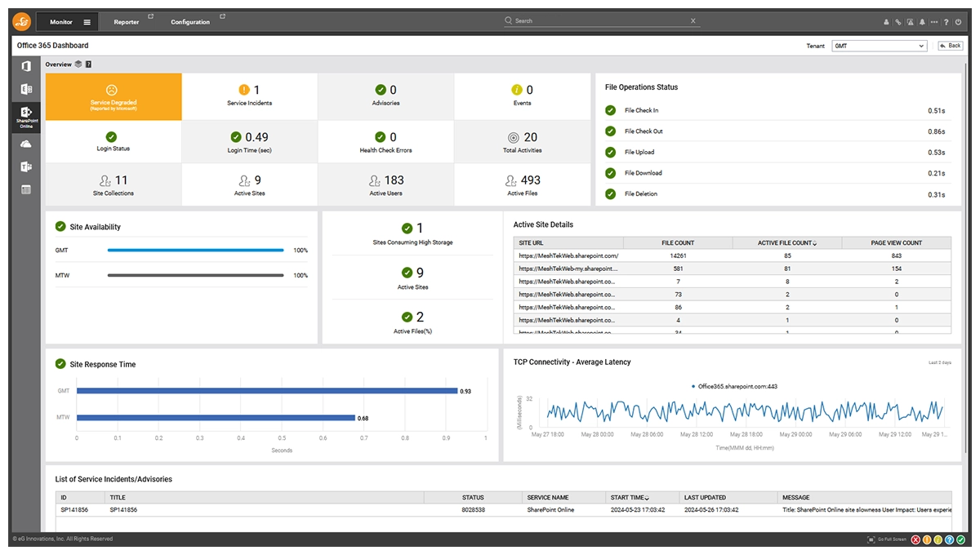Sort table by the File Count header
Screen dimensions: 980x555
coord(678,243)
